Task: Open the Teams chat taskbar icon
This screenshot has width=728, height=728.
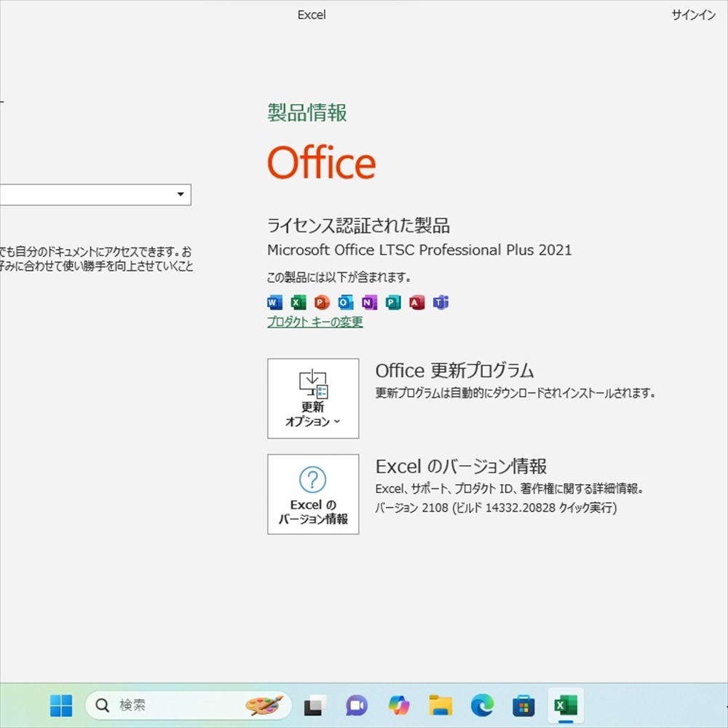Action: click(357, 705)
